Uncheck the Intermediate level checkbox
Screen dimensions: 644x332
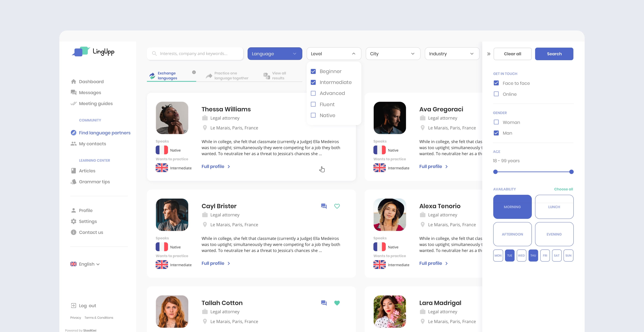313,82
